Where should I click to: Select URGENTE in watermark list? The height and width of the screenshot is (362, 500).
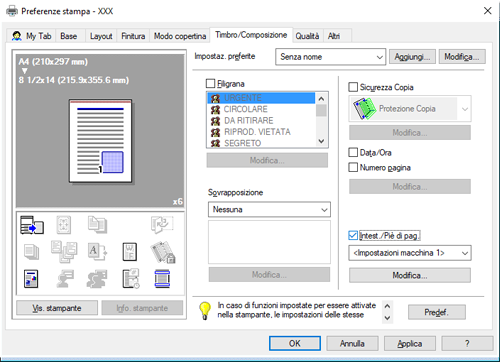tap(261, 98)
